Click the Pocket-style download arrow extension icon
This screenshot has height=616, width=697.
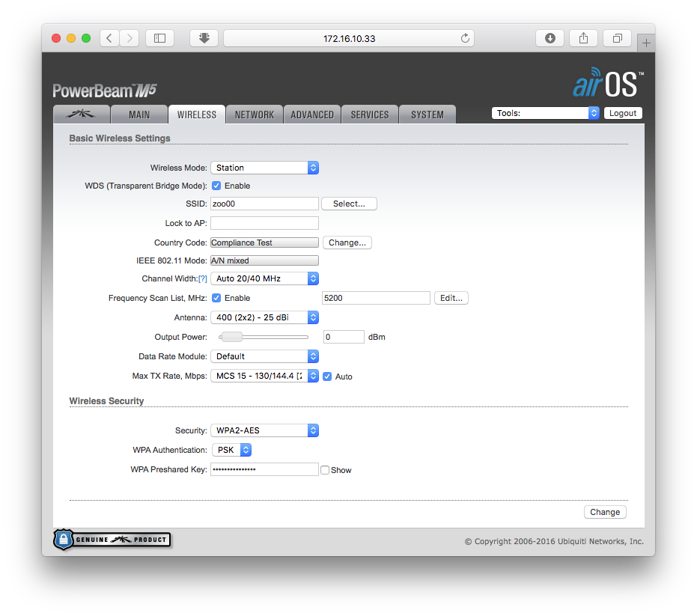(x=204, y=38)
